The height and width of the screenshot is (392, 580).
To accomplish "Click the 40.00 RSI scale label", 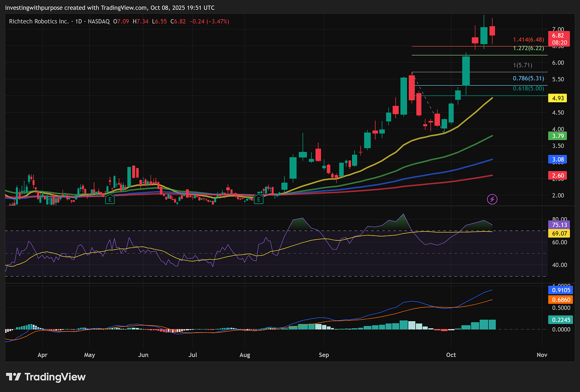I will pos(560,265).
